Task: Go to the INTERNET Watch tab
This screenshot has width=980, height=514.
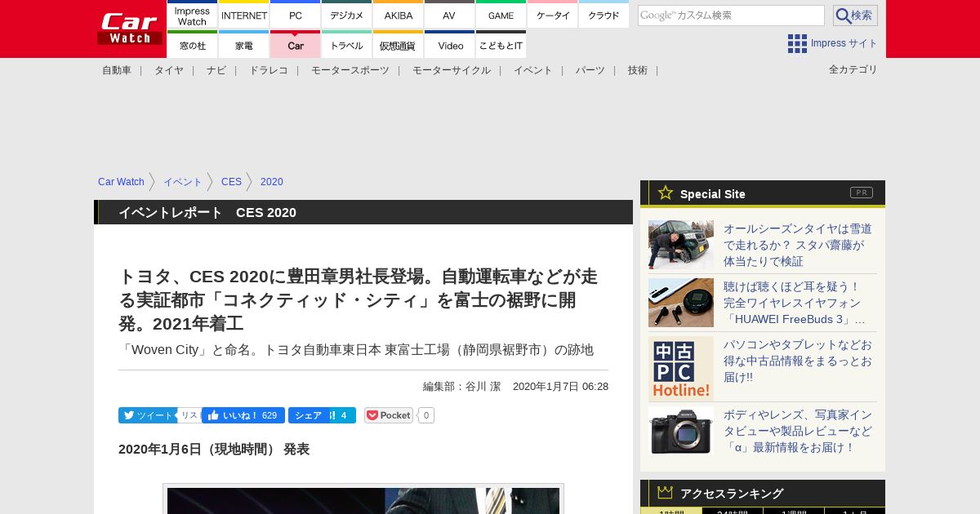Action: click(x=244, y=15)
